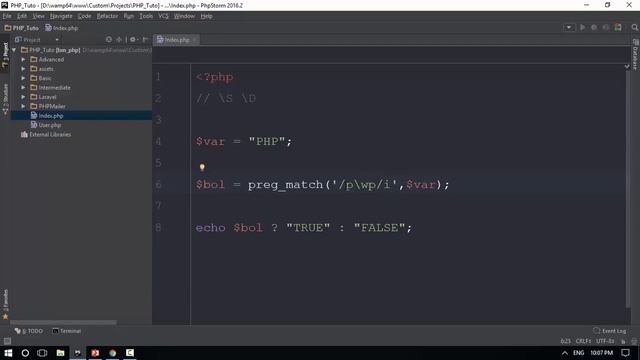Open the VCS menu

point(163,16)
